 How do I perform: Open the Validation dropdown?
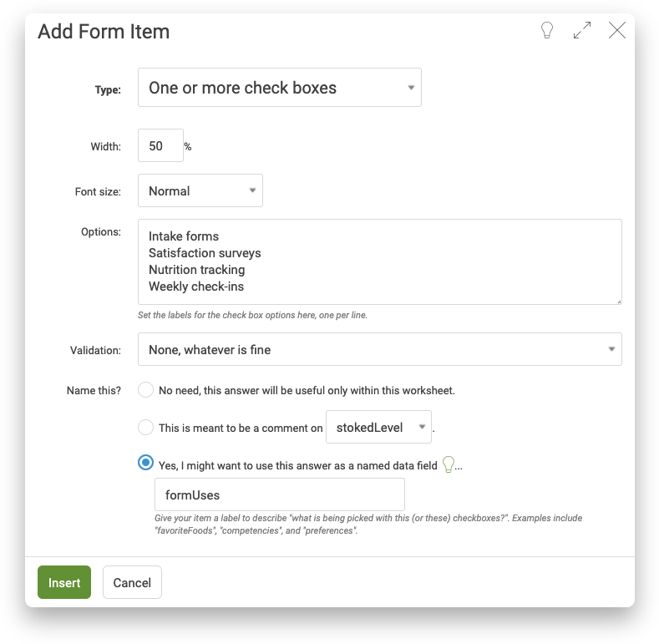(x=379, y=349)
